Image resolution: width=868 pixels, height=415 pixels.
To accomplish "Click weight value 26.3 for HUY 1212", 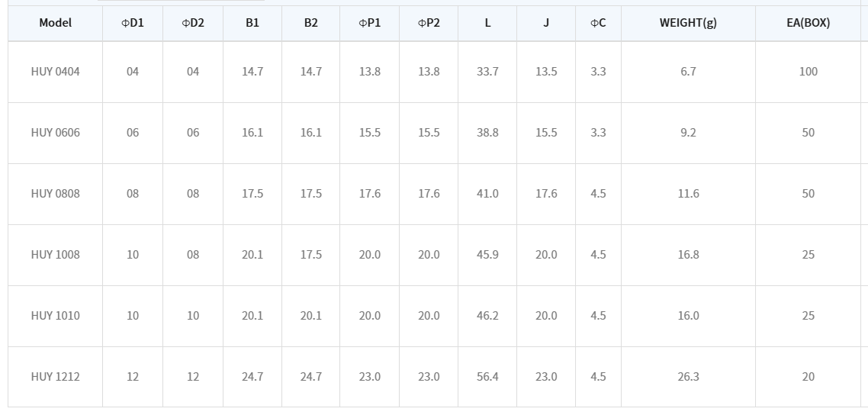I will tap(688, 377).
